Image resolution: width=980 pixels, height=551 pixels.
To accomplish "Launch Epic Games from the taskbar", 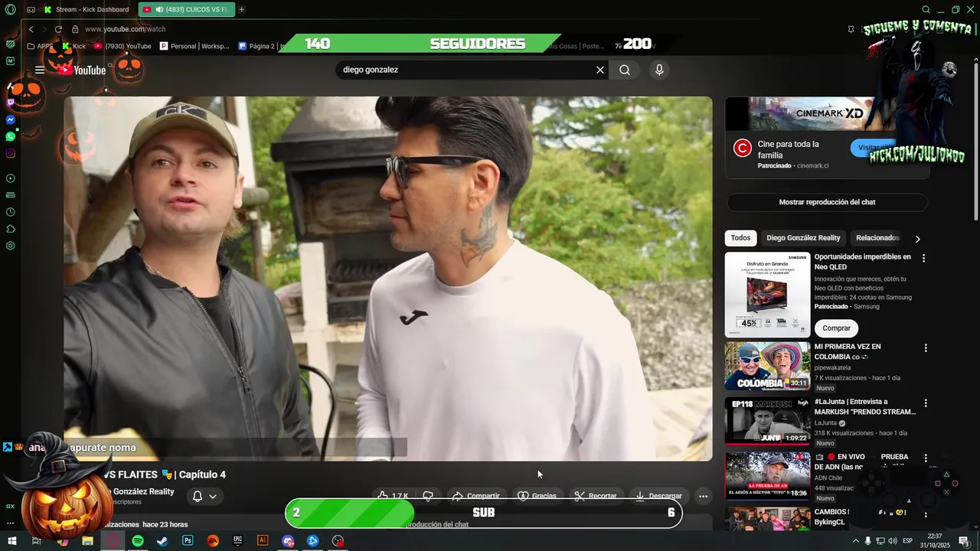I will tap(238, 541).
